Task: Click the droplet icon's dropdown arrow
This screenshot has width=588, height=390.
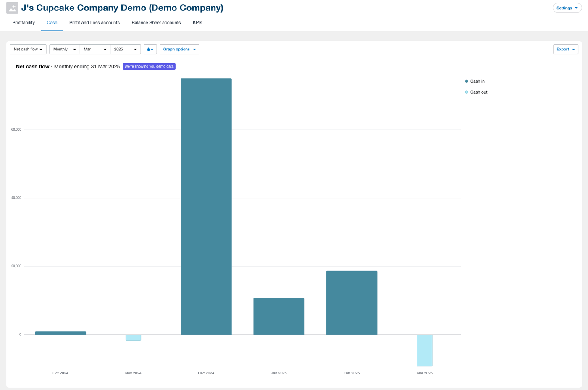Action: [153, 49]
